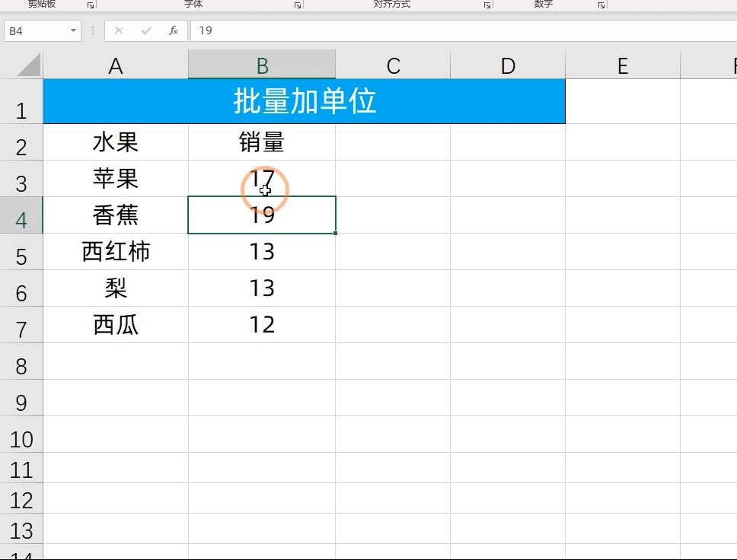Viewport: 737px width, 560px height.
Task: Click the 数字 ribbon group label
Action: coord(544,4)
